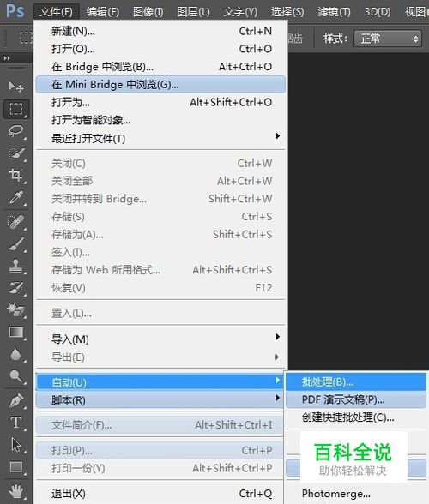The image size is (429, 504).
Task: Select the Eyedropper tool
Action: 16,197
